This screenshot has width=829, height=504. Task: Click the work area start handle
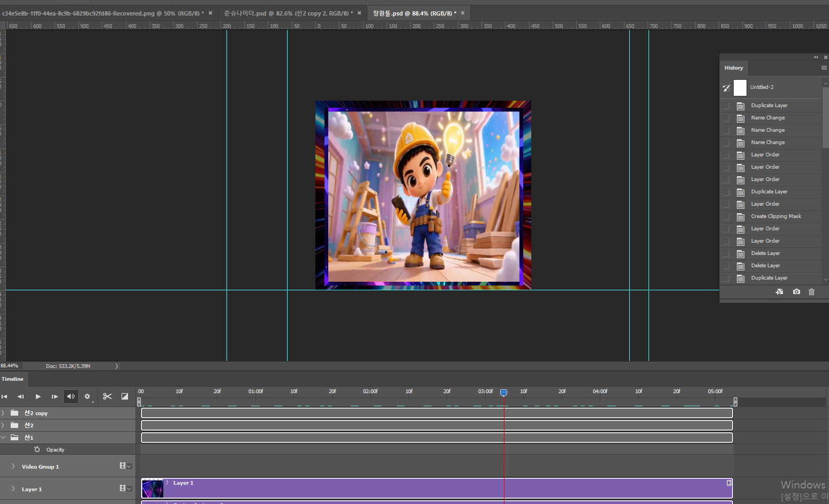pos(139,402)
